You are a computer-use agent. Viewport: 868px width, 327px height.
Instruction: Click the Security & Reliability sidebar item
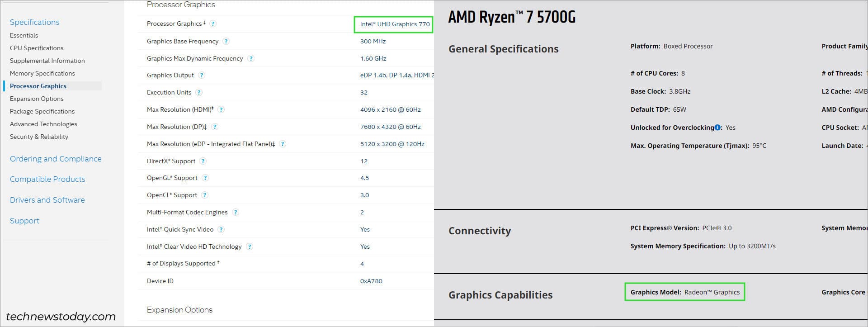(39, 137)
